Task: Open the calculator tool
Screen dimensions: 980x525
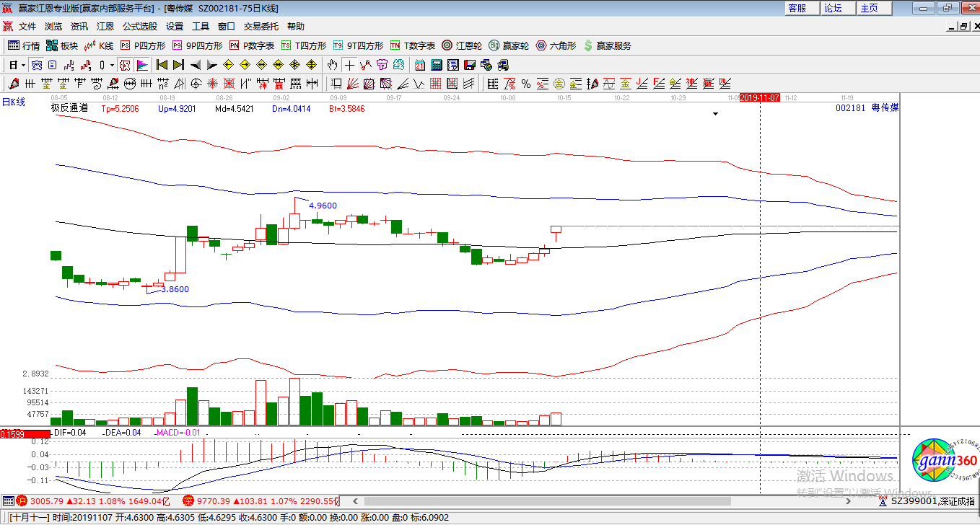Action: (437, 65)
